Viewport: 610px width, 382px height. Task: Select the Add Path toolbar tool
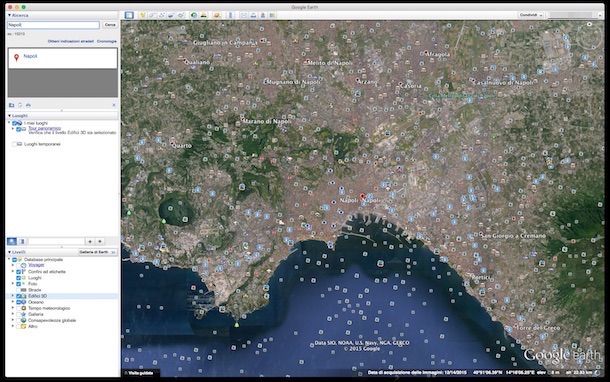162,15
